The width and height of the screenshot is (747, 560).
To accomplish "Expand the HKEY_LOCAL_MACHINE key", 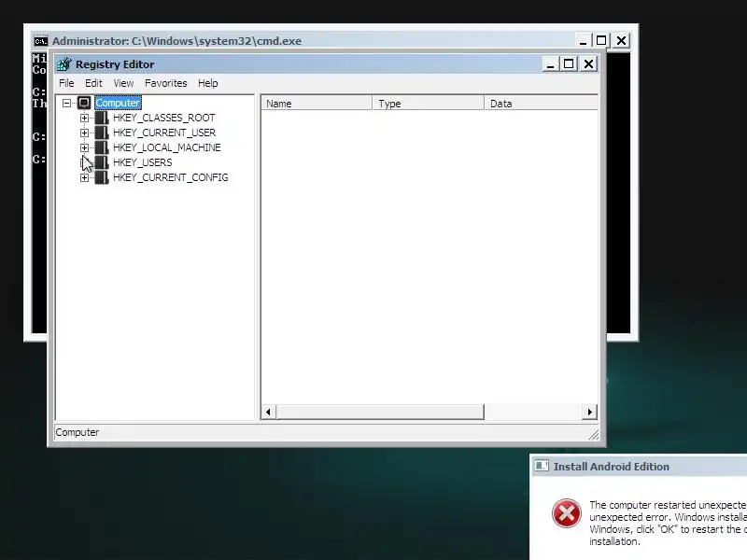I will click(x=84, y=147).
